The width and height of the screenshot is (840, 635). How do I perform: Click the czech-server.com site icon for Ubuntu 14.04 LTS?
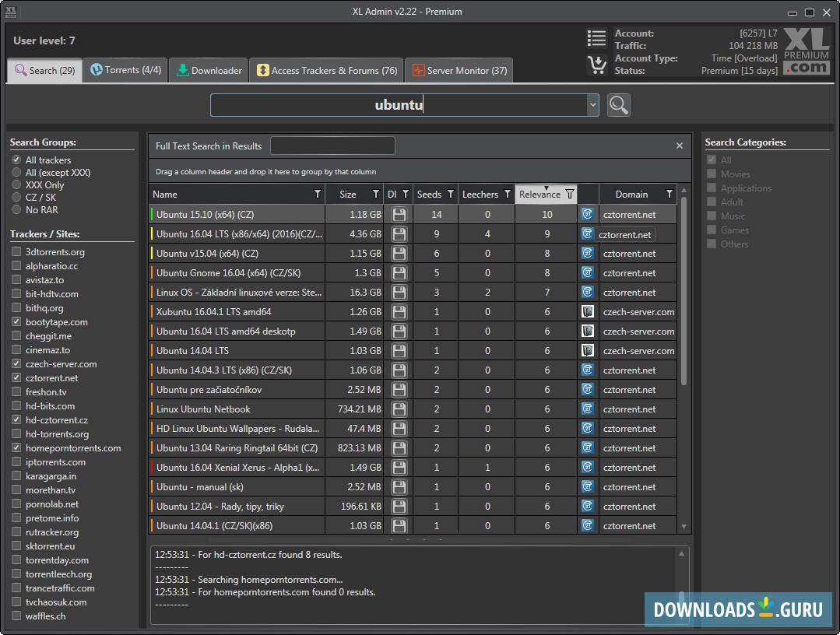588,351
